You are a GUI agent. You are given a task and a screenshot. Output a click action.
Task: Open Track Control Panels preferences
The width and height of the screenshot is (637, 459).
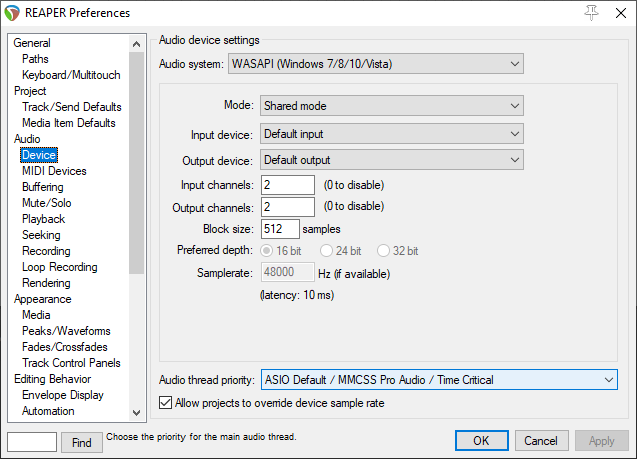(x=71, y=363)
